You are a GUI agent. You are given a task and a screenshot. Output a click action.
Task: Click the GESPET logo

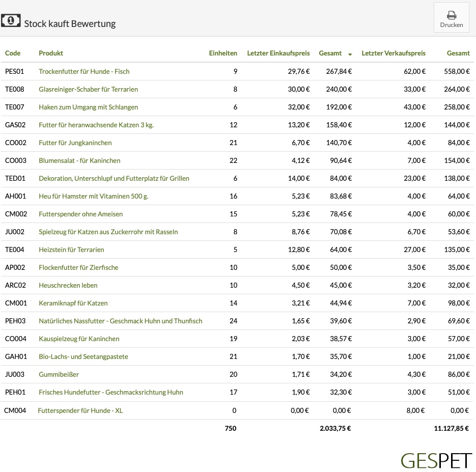click(436, 461)
